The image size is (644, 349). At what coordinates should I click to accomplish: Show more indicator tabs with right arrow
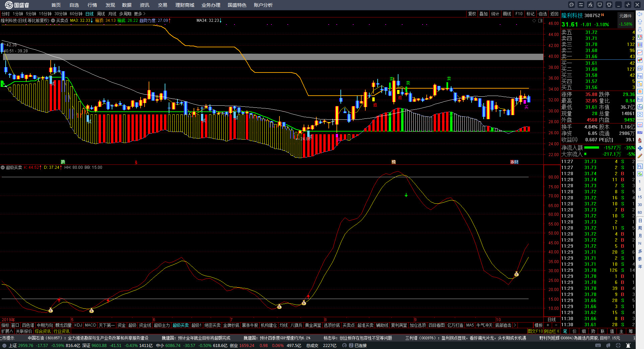point(515,325)
